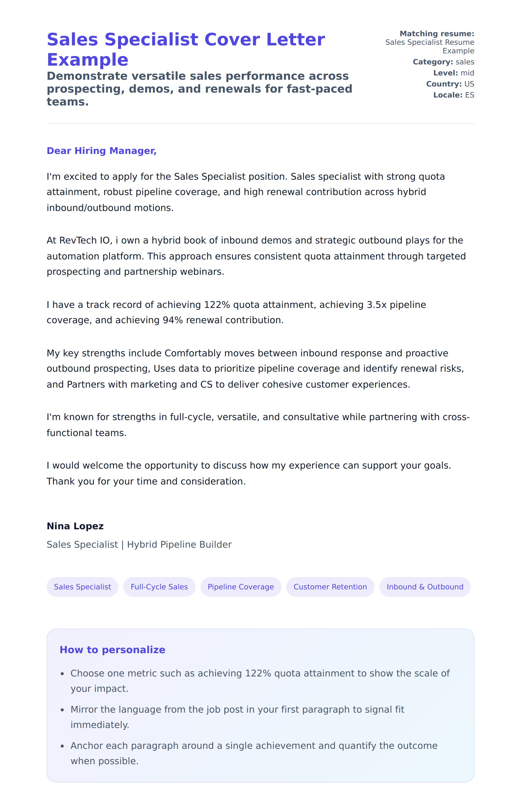Click the Inbound & Outbound tag
The image size is (521, 812).
pyautogui.click(x=424, y=587)
